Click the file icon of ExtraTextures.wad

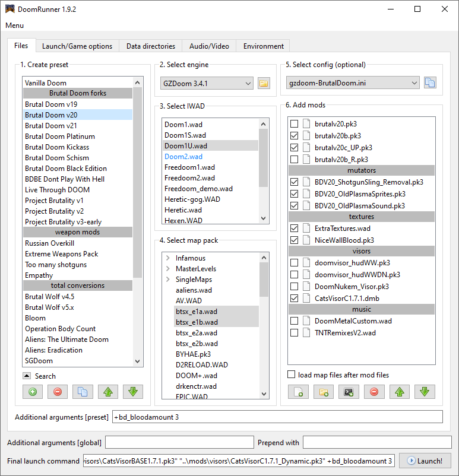[x=306, y=229]
